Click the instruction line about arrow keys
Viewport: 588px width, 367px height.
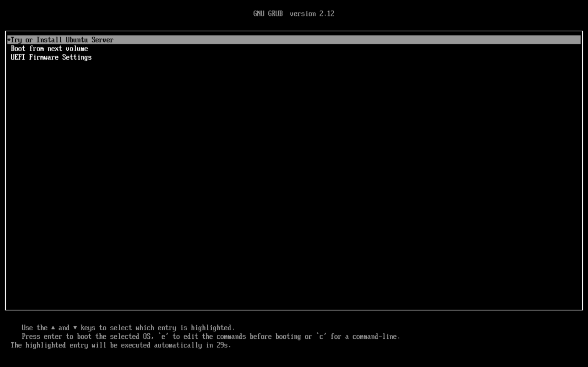(x=128, y=328)
